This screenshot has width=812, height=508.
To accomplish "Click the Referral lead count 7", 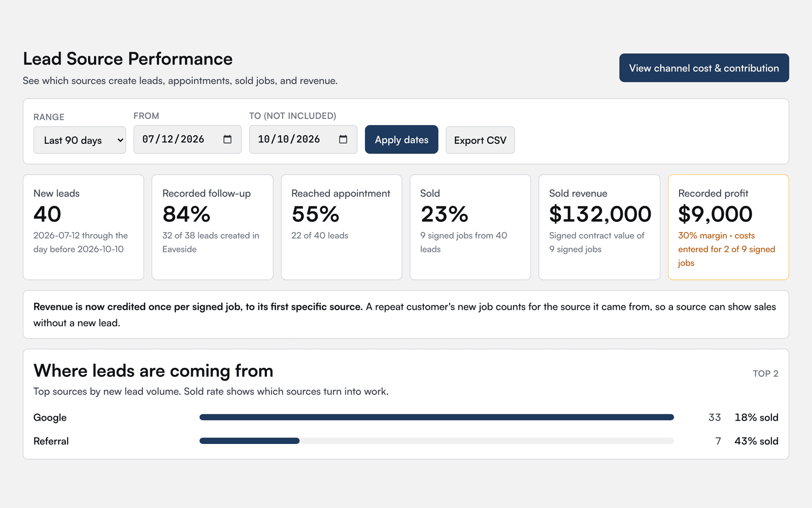I will tap(718, 441).
